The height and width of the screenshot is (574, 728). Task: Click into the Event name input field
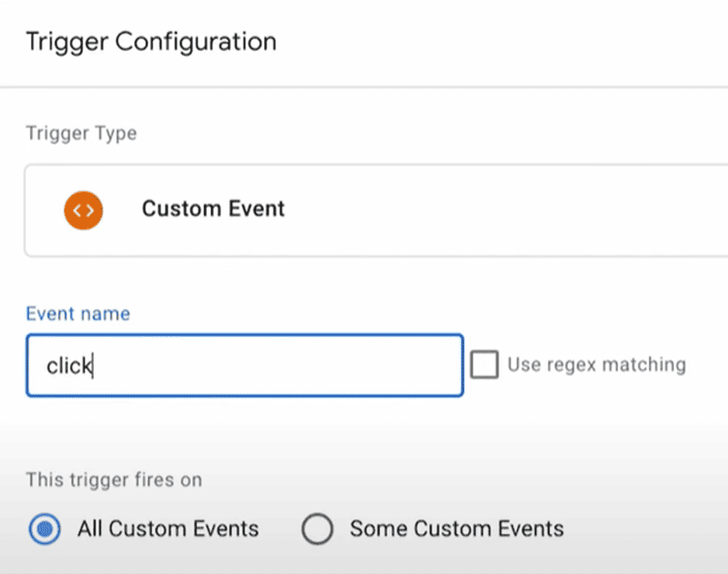244,366
